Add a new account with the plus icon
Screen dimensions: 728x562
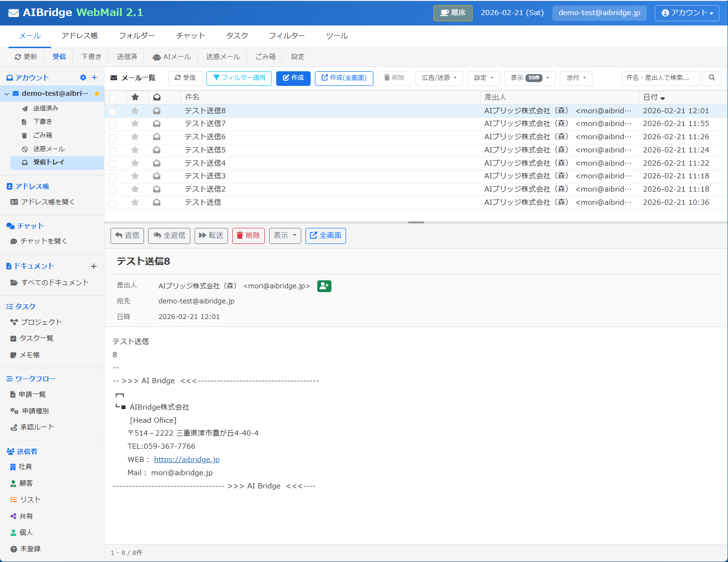94,77
